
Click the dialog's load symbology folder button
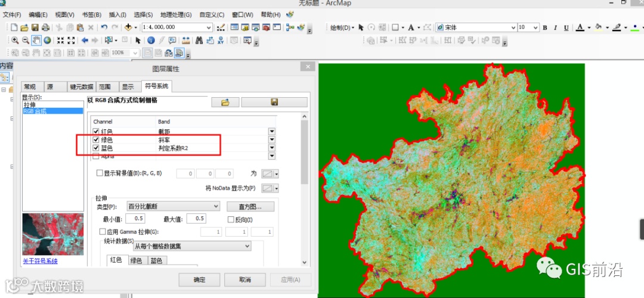tap(225, 102)
